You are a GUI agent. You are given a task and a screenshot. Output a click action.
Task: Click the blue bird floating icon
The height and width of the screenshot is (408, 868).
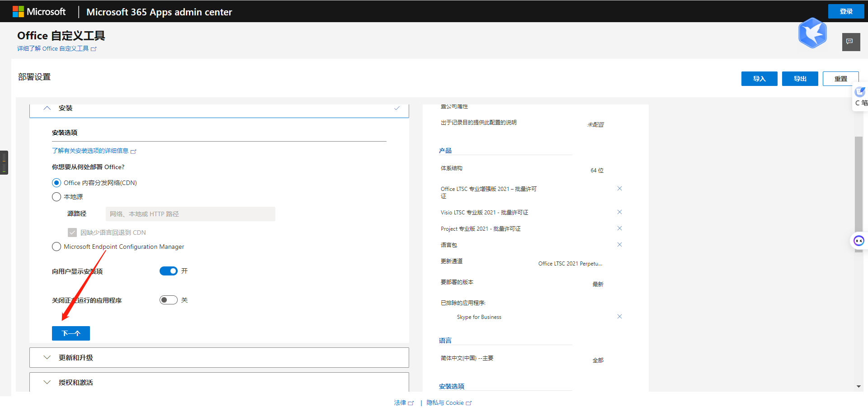(812, 33)
